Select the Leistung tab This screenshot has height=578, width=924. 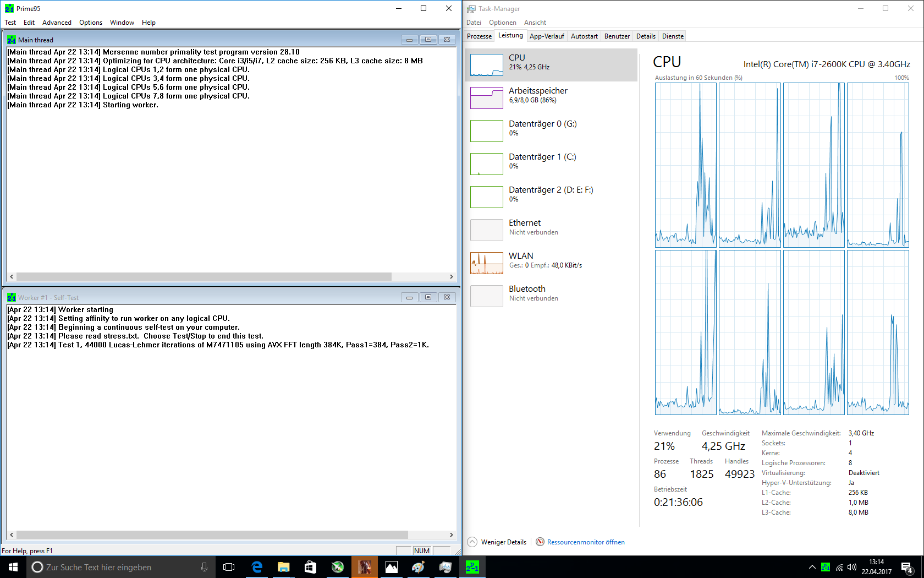510,35
